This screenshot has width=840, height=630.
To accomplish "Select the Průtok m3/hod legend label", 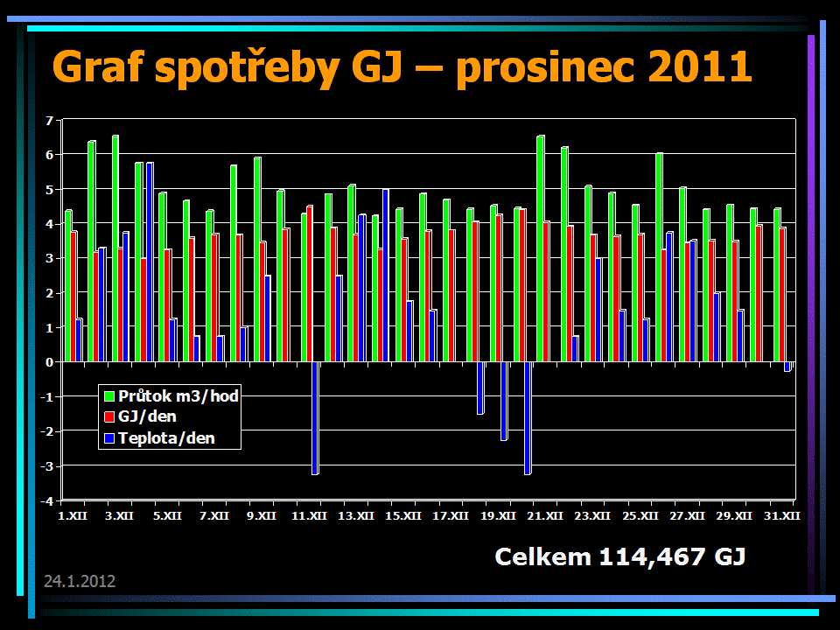I will [178, 396].
